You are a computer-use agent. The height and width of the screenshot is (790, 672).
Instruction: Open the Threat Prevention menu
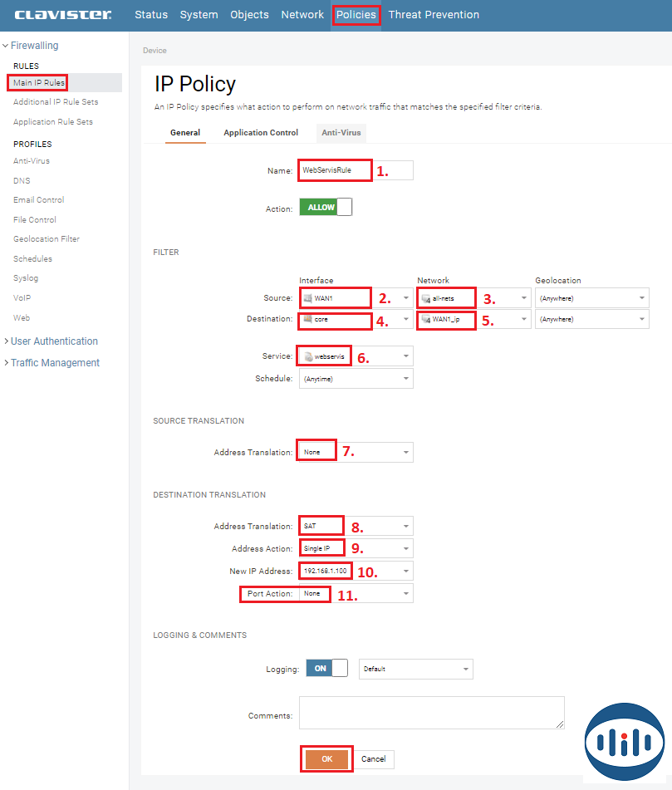434,15
